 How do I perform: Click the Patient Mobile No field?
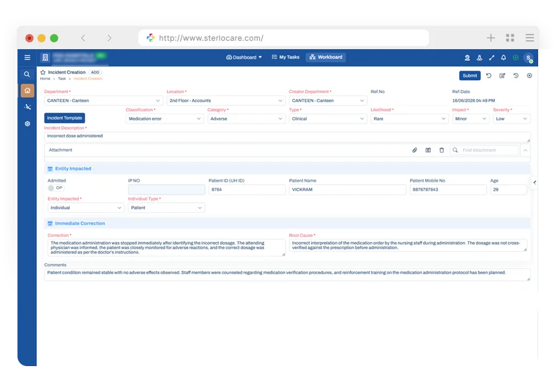(448, 190)
